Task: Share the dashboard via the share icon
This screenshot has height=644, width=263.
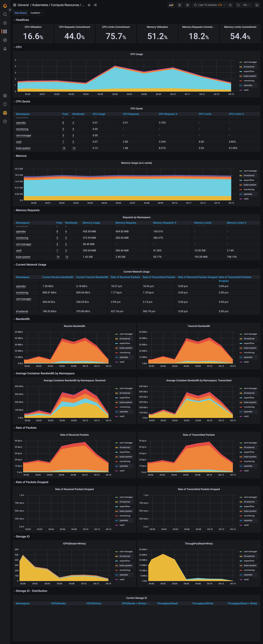Action: pyautogui.click(x=95, y=5)
